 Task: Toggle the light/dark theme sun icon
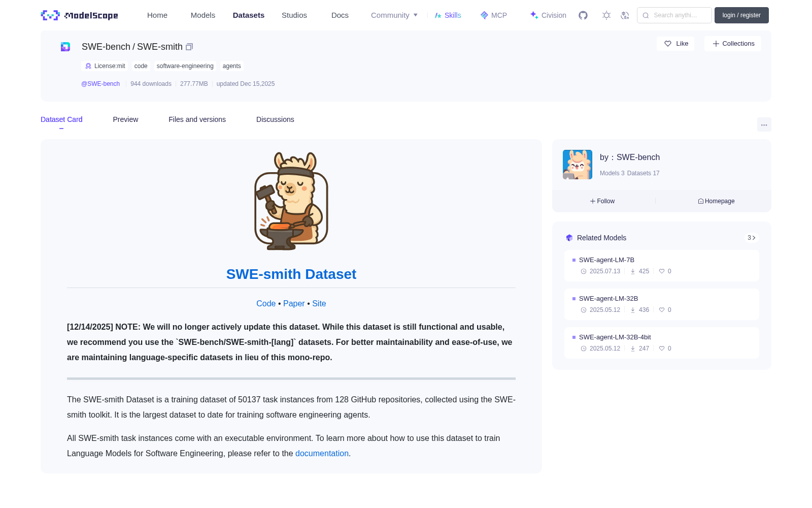point(606,15)
